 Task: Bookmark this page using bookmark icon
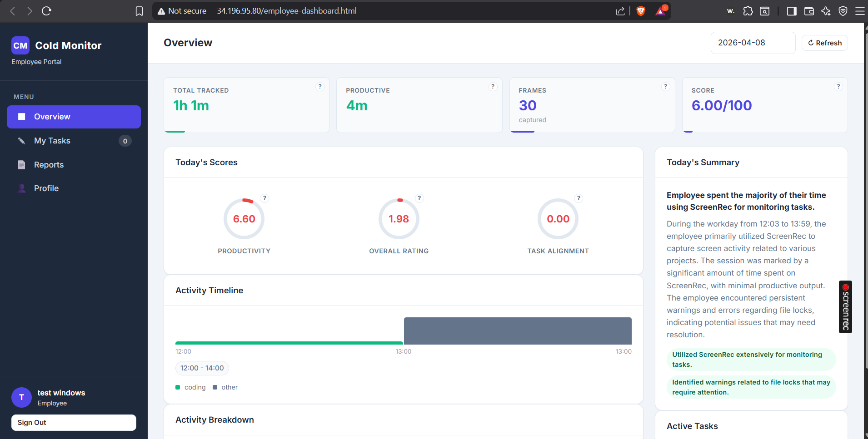140,11
